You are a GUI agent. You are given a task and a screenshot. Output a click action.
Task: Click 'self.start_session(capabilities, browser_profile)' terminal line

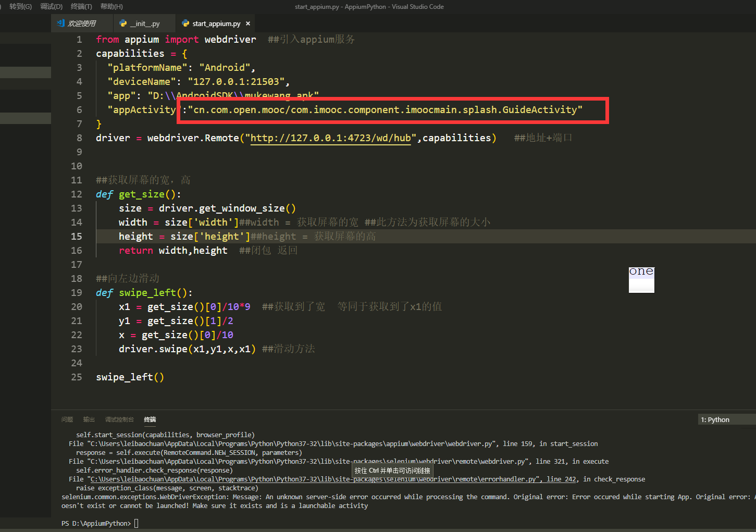(165, 435)
